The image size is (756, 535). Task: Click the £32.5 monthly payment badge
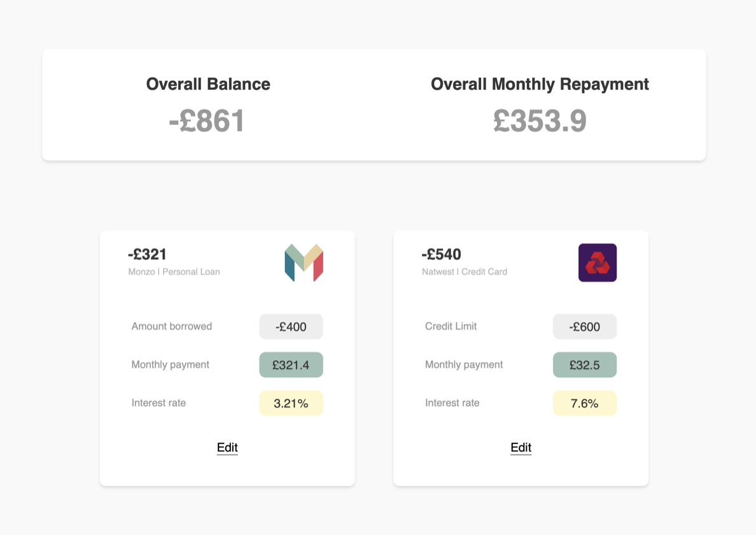pos(585,365)
